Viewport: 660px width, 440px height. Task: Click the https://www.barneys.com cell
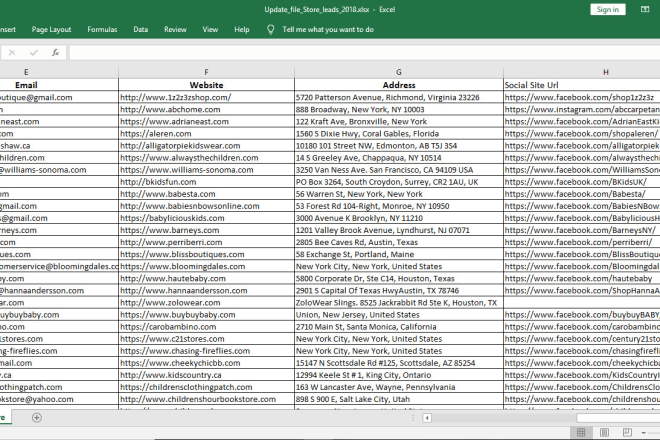(x=206, y=230)
